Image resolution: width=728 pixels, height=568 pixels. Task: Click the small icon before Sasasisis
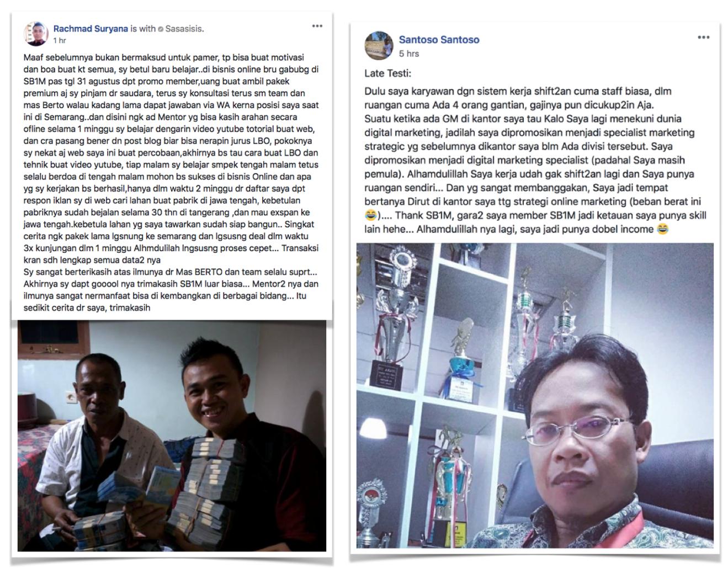[x=161, y=29]
